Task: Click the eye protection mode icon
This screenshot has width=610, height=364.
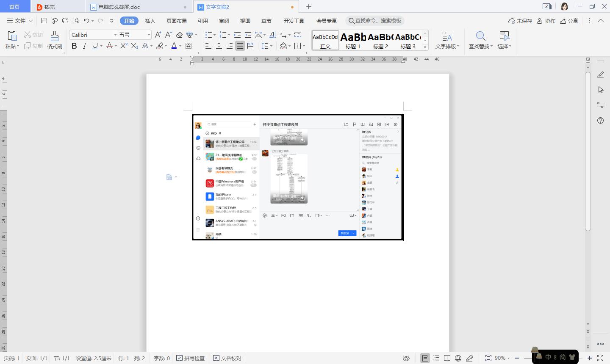Action: click(x=406, y=358)
